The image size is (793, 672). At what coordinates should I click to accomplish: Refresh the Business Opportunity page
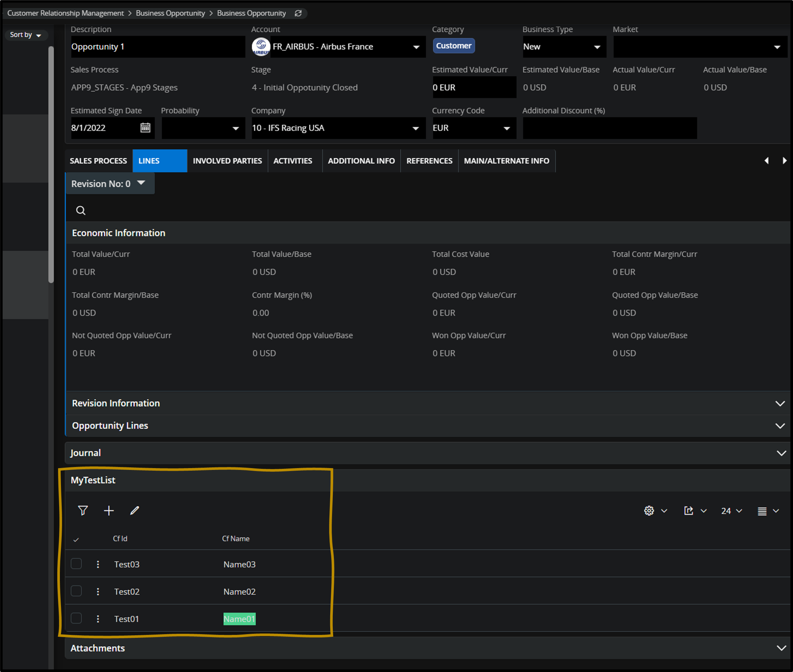[298, 13]
